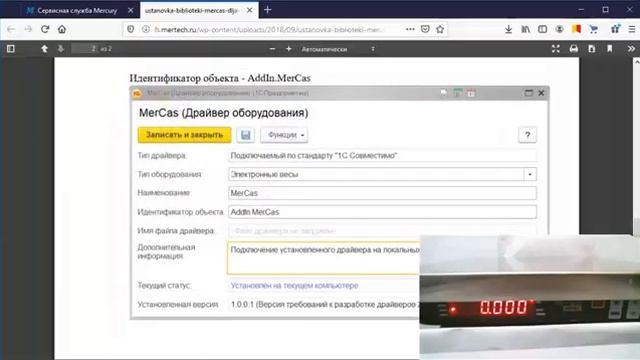Click Записать и закрыть button

(184, 135)
